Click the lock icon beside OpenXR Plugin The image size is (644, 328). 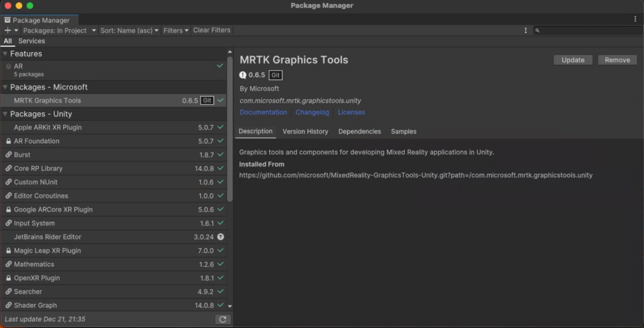tap(8, 278)
